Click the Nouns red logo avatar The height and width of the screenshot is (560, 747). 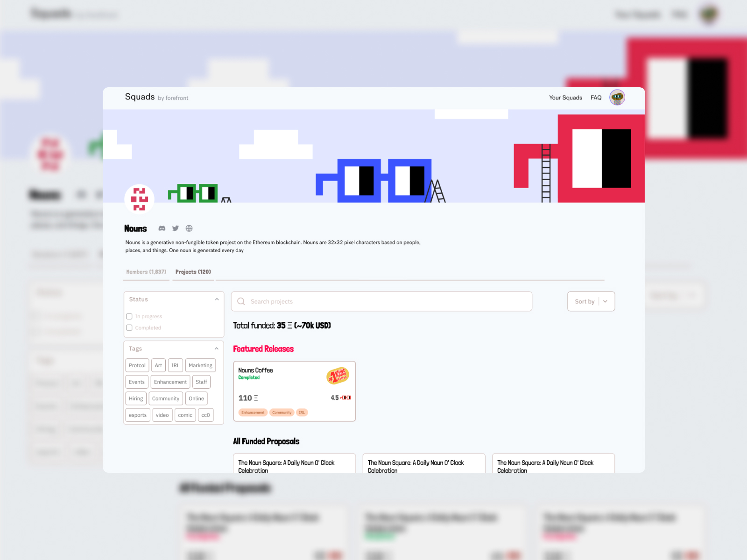139,199
